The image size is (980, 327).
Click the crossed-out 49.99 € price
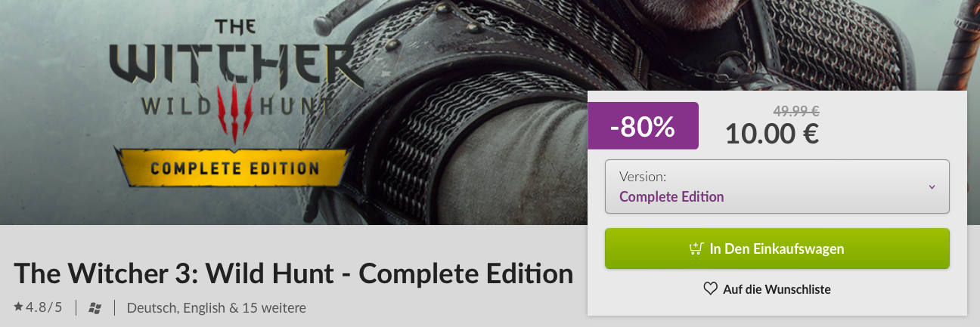[x=796, y=112]
